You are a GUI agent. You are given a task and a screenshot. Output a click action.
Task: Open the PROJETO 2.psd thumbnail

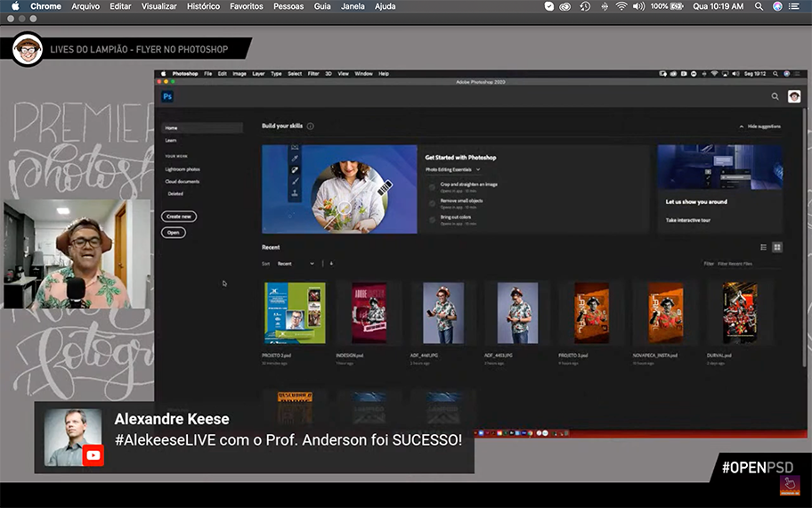click(x=295, y=313)
